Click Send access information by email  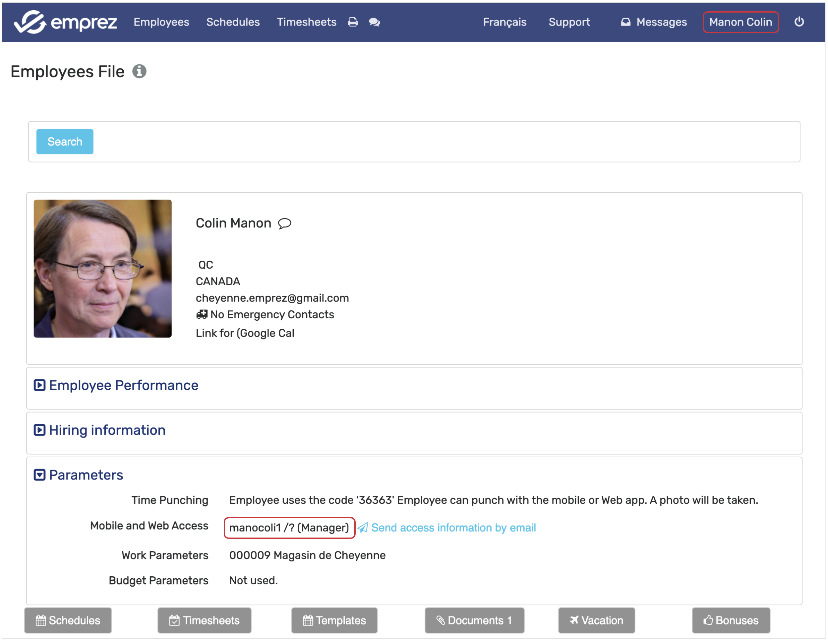453,528
